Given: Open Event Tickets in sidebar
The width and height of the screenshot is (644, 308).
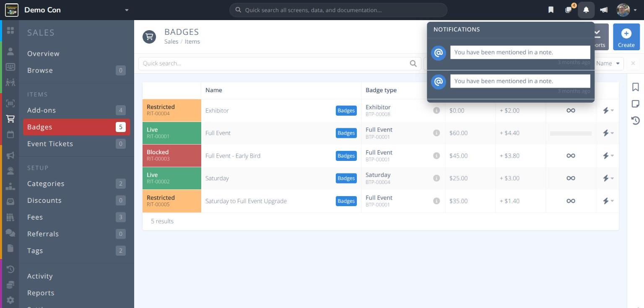Looking at the screenshot, I should coord(76,144).
